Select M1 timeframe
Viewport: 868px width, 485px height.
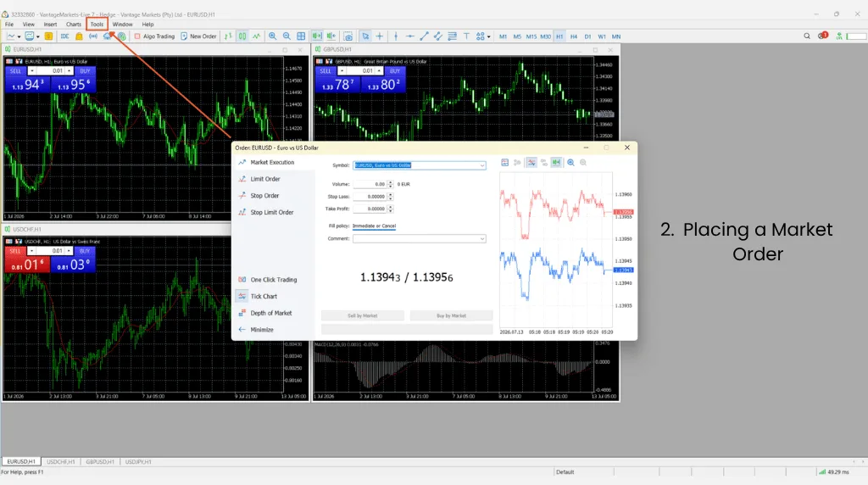tap(503, 36)
